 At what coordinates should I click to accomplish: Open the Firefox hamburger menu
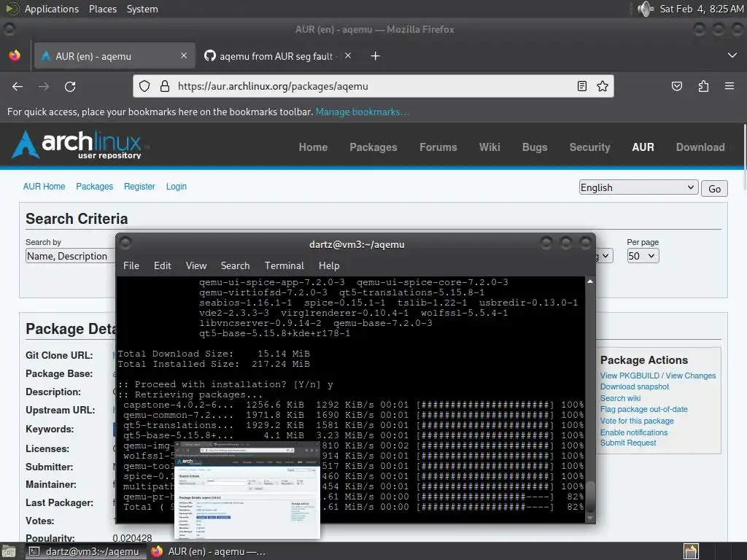(x=729, y=86)
